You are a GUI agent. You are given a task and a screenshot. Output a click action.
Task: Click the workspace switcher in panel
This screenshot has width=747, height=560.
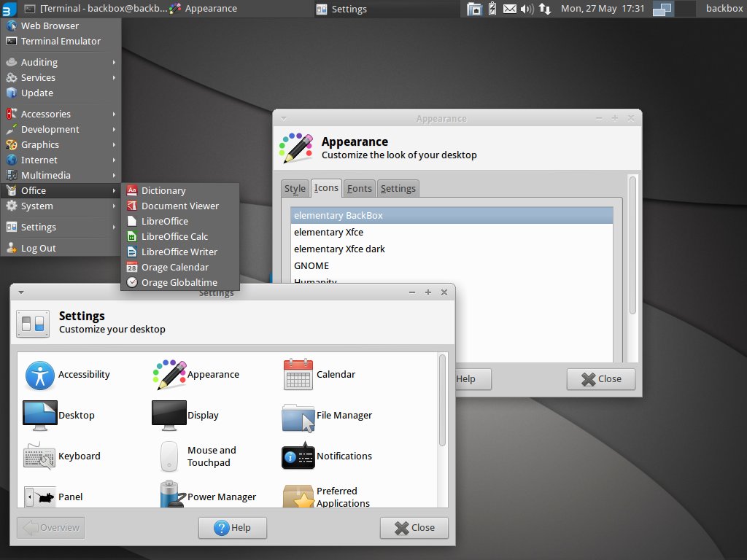674,9
